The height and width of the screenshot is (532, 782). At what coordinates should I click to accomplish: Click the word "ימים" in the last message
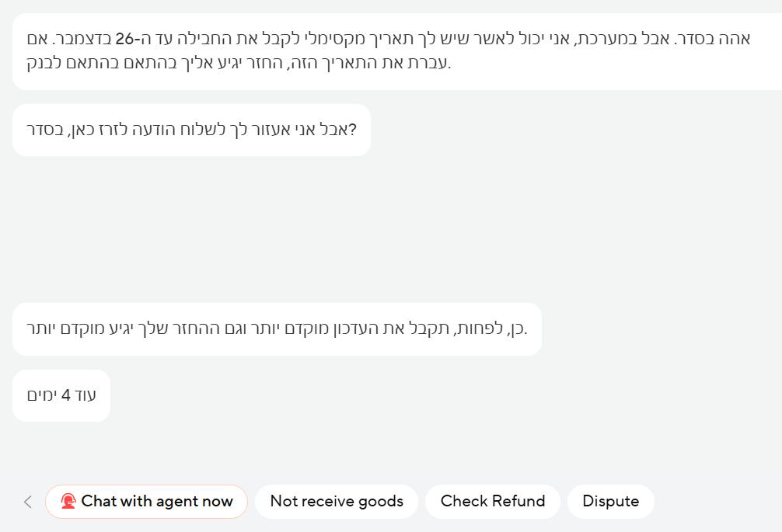[42, 395]
